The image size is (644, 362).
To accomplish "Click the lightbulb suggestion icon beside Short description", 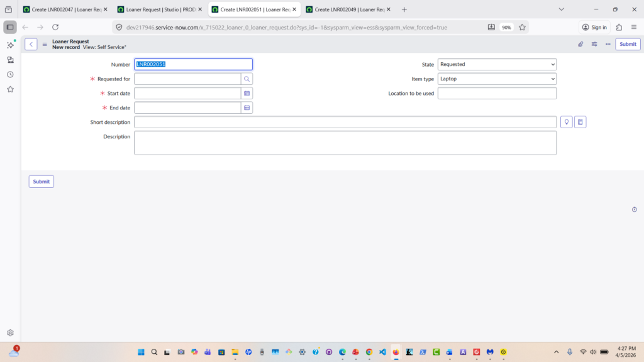I will (x=566, y=122).
